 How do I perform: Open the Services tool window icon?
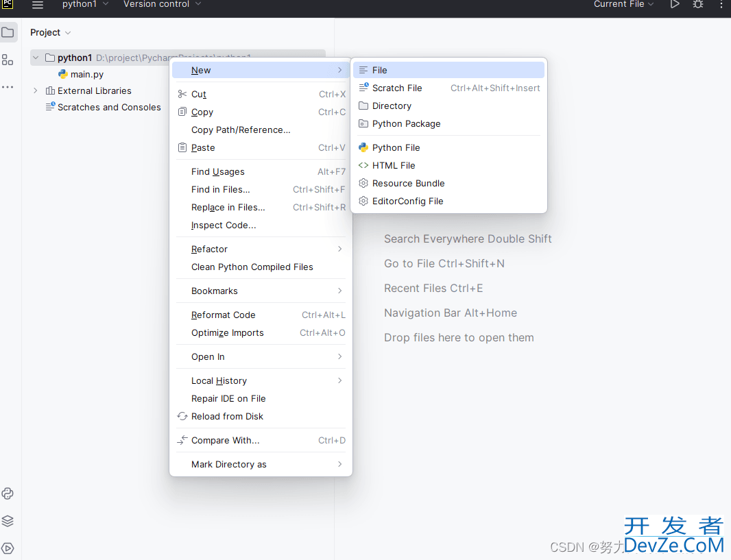tap(8, 548)
